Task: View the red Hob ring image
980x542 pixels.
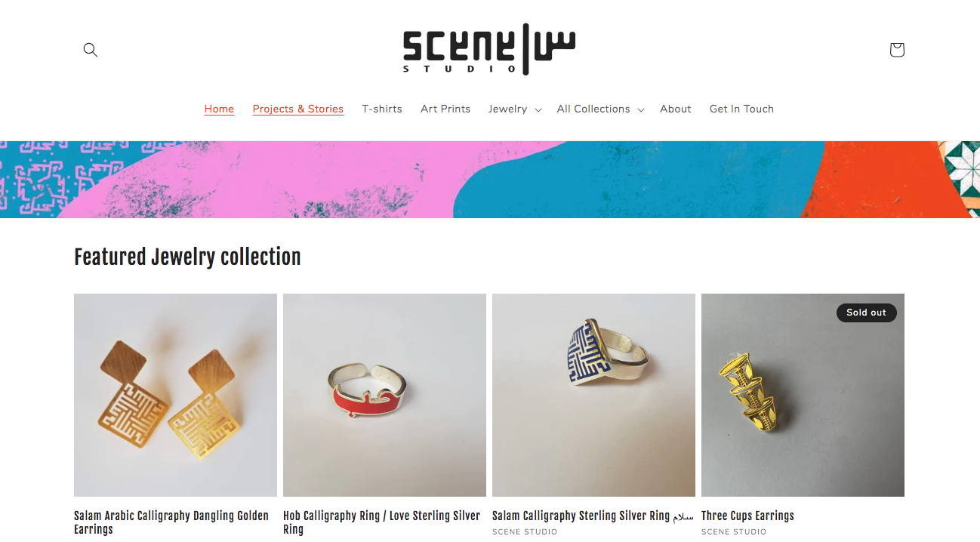Action: pyautogui.click(x=384, y=395)
